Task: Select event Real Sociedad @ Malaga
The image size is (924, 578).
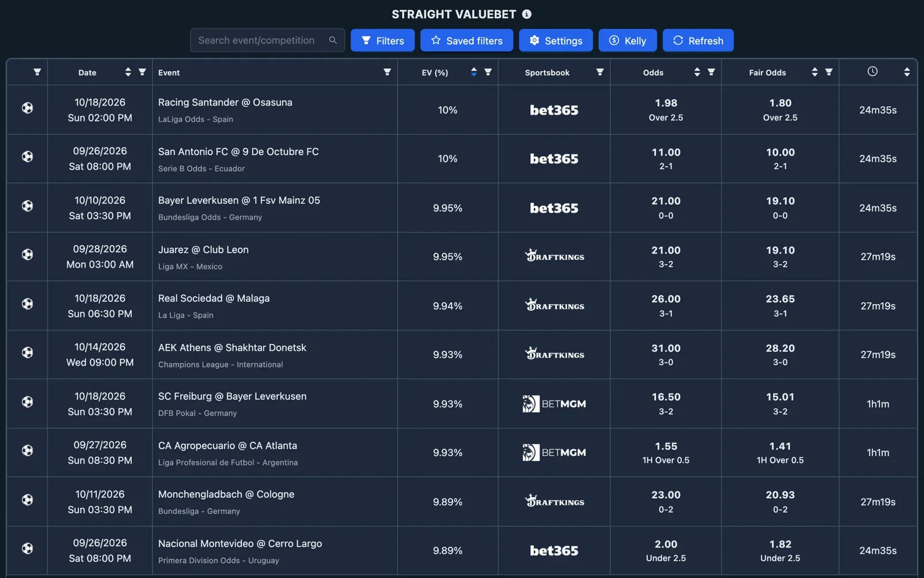Action: coord(214,298)
